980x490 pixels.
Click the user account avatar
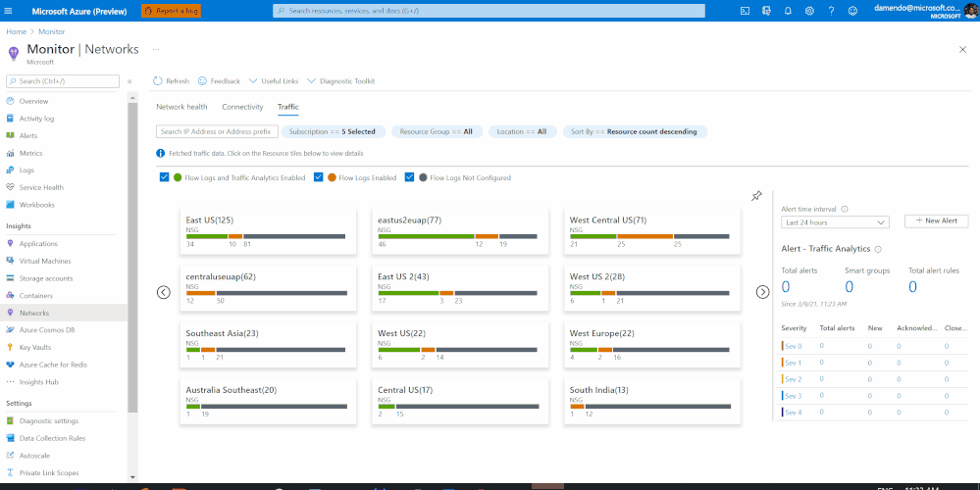coord(970,11)
